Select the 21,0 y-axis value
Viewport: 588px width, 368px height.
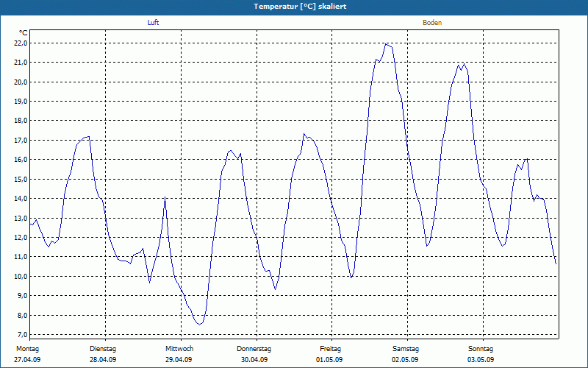pyautogui.click(x=21, y=63)
